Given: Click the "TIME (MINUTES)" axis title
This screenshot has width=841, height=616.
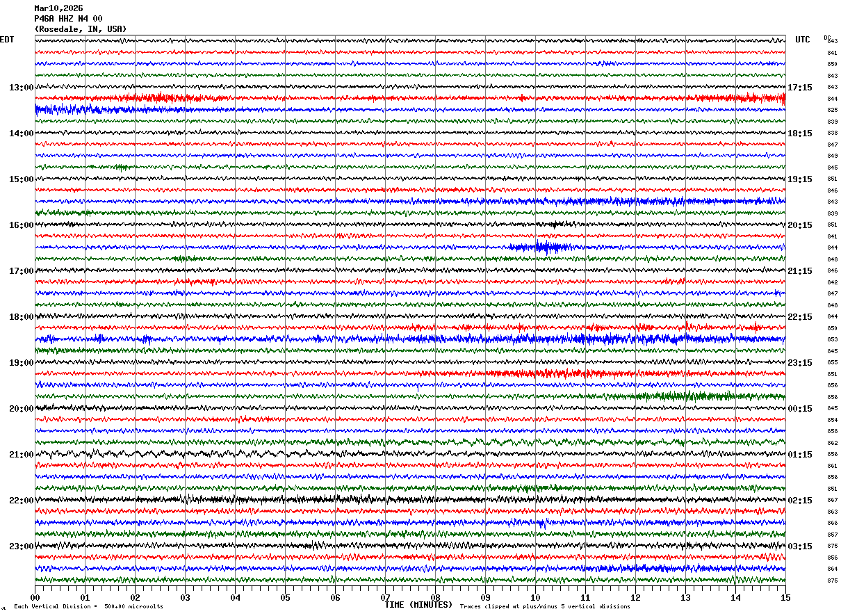Looking at the screenshot, I should coord(418,605).
